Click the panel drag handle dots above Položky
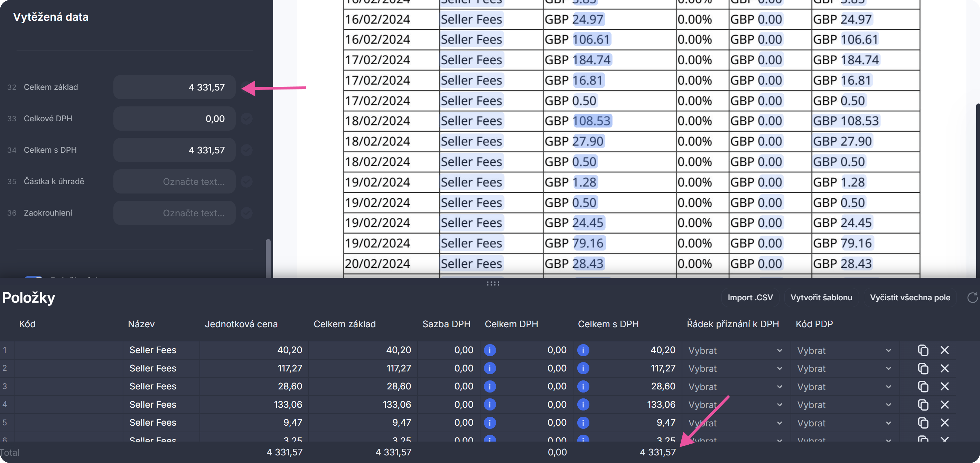980x463 pixels. (x=493, y=284)
